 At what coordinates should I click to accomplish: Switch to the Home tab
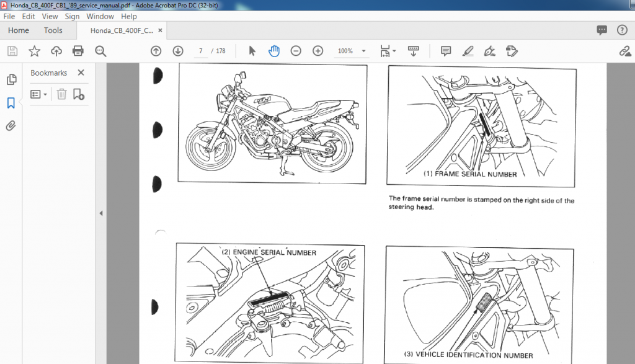pos(19,30)
